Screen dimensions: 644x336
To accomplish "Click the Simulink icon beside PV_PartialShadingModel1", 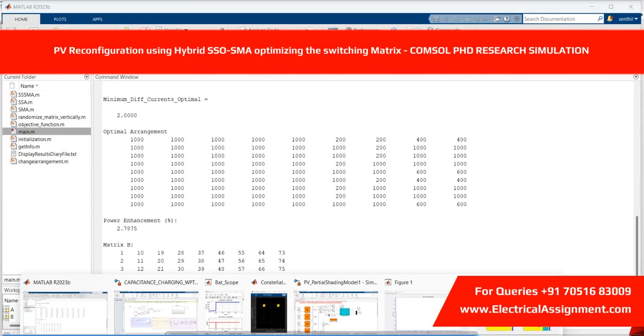I will click(297, 282).
